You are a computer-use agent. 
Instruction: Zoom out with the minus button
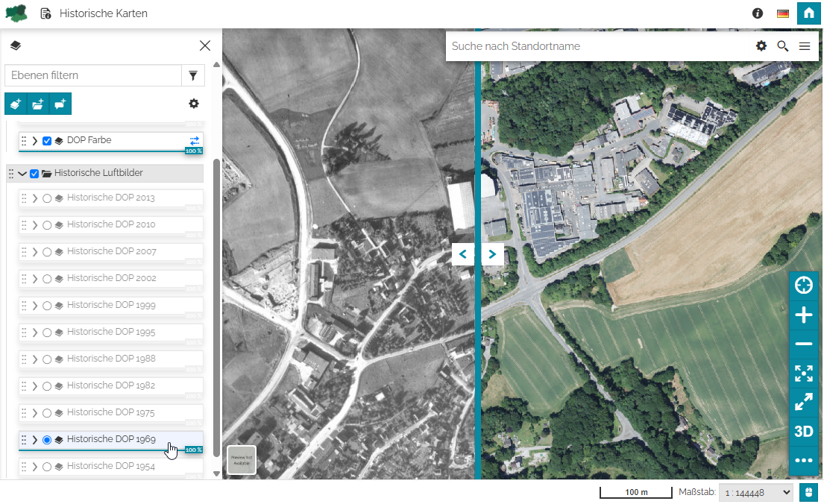803,344
